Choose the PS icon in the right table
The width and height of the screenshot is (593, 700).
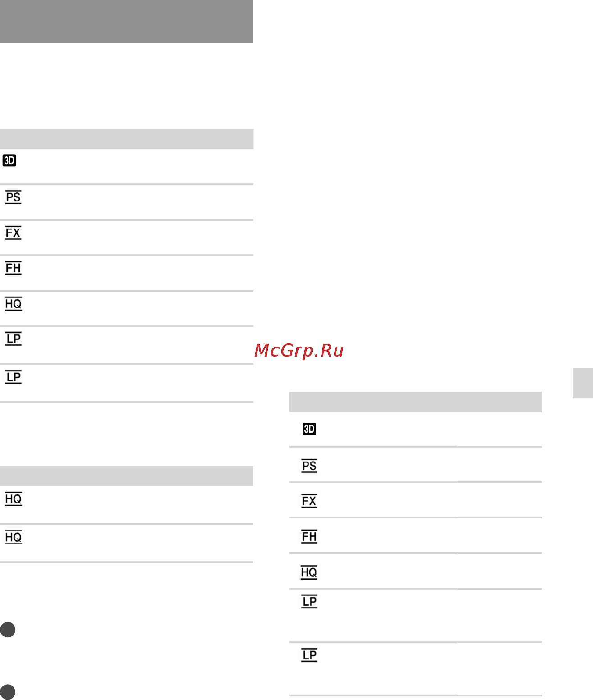309,466
